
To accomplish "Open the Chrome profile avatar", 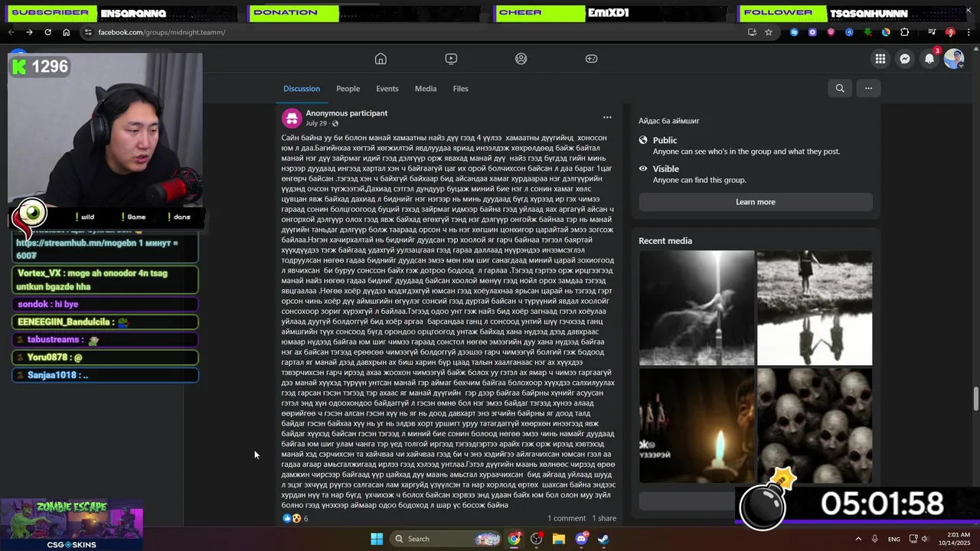I will pyautogui.click(x=950, y=32).
